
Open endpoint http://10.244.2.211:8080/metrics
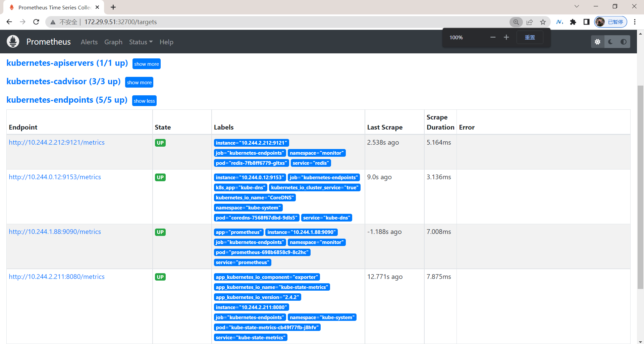pyautogui.click(x=57, y=277)
